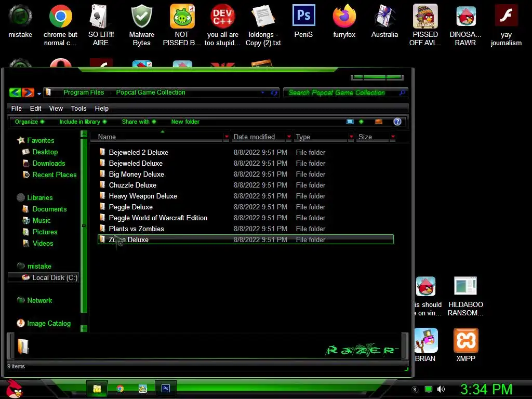Open Chrome from the taskbar
This screenshot has width=532, height=399.
(120, 389)
